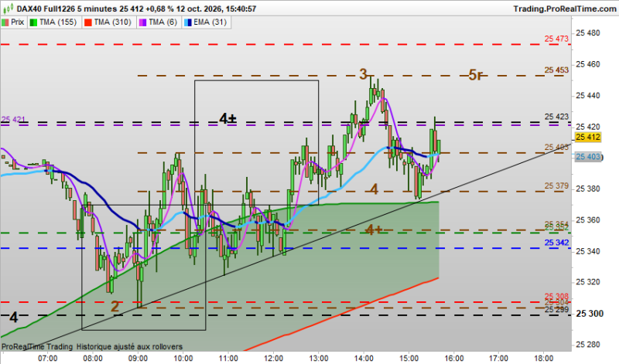
Task: Click the black 4± wave label
Action: coord(227,118)
